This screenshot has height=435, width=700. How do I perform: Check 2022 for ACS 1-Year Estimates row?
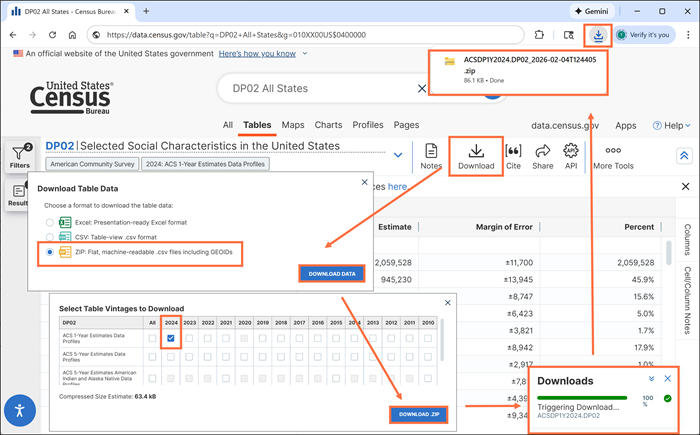[208, 338]
